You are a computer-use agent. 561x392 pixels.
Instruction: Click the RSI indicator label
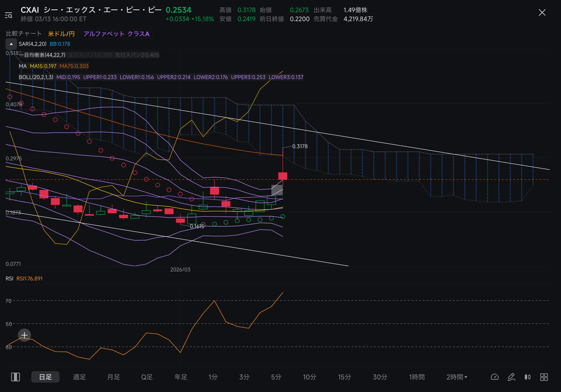[x=10, y=278]
